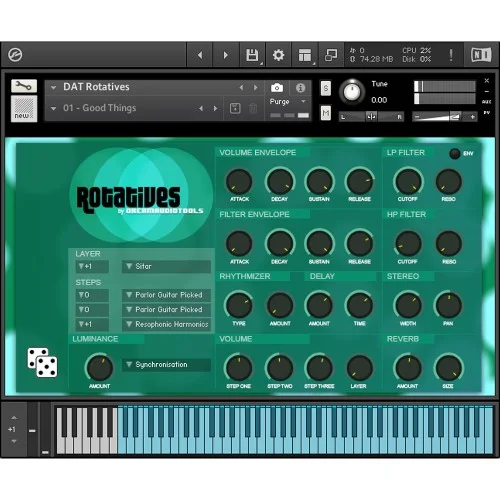Viewport: 500px width, 500px height.
Task: Toggle the Solo S button
Action: pyautogui.click(x=326, y=88)
